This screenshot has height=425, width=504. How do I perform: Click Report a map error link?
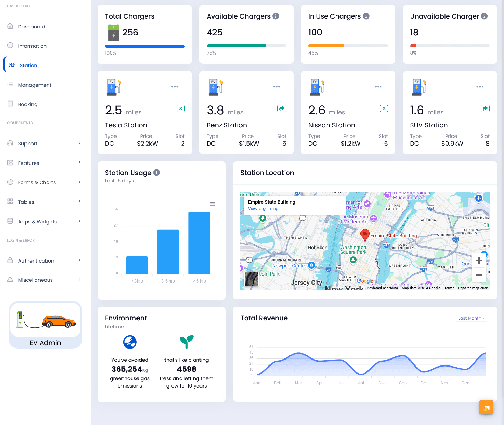[473, 288]
